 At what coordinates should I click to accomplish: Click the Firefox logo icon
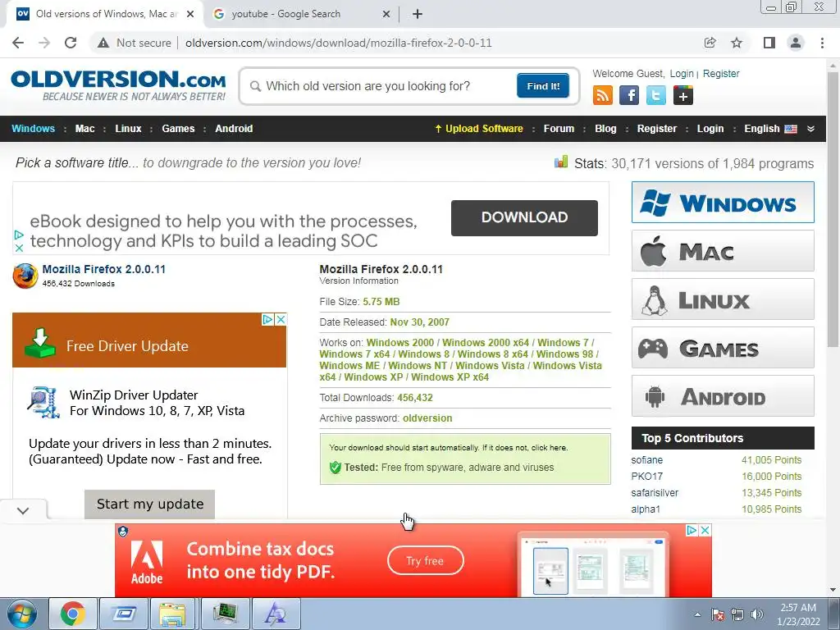click(25, 276)
